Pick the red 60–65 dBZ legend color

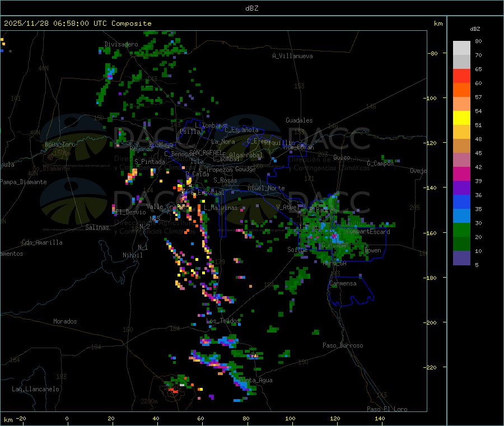coord(461,76)
